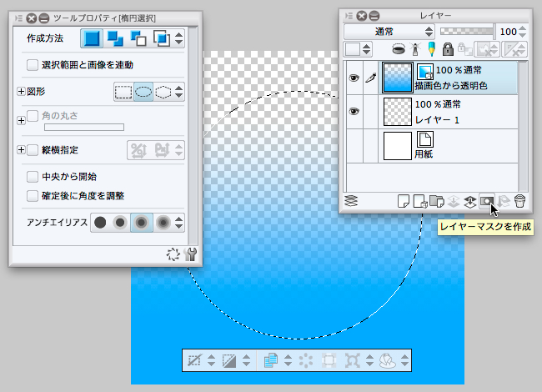This screenshot has height=392, width=542.
Task: Expand 縦横指定 settings with plus
Action: tap(21, 150)
